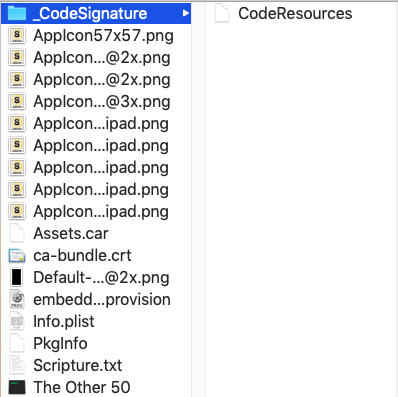
Task: Select the Info.plist file name
Action: pyautogui.click(x=64, y=322)
